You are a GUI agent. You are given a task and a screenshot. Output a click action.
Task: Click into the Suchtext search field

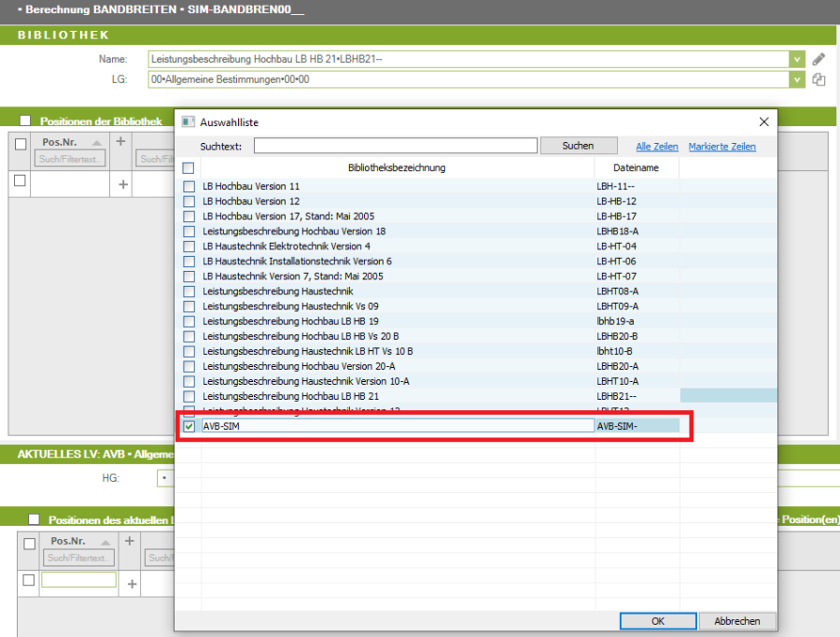pyautogui.click(x=395, y=146)
